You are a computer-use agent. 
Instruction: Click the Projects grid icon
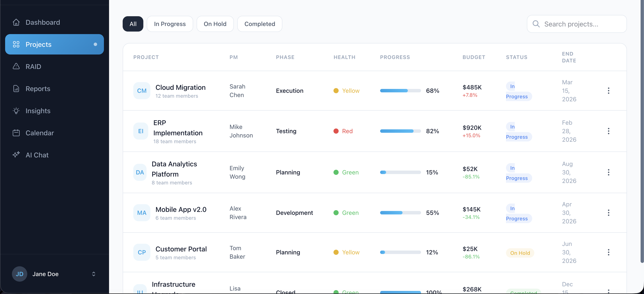[x=16, y=44]
